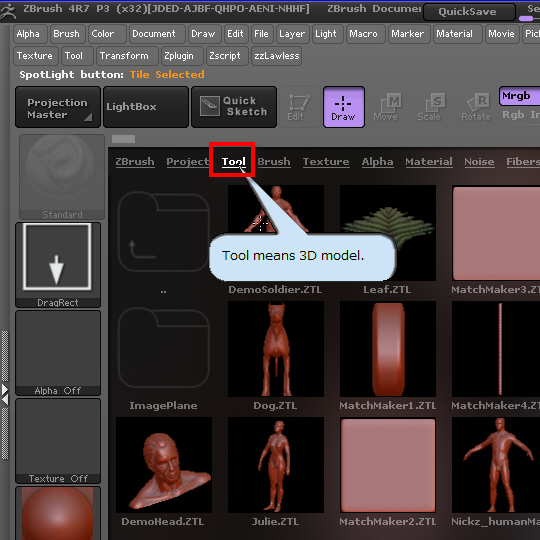
Task: Click the parent folder '..' icon
Action: tap(164, 232)
